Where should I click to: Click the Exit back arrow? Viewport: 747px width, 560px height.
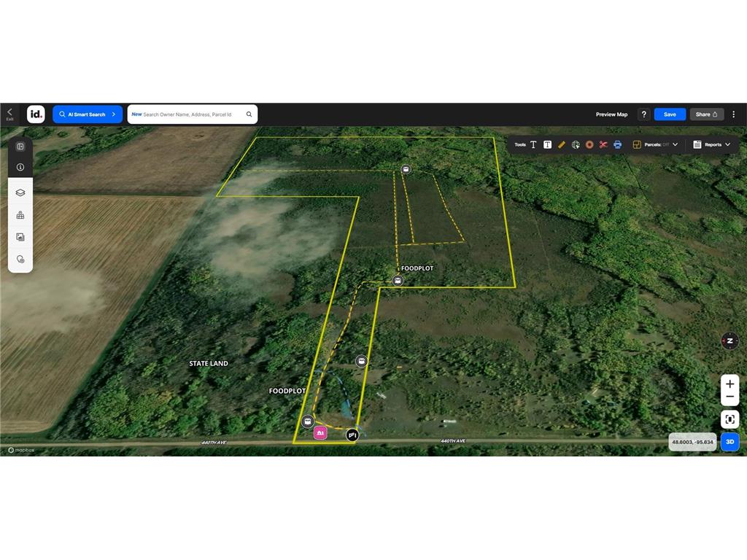click(x=9, y=114)
